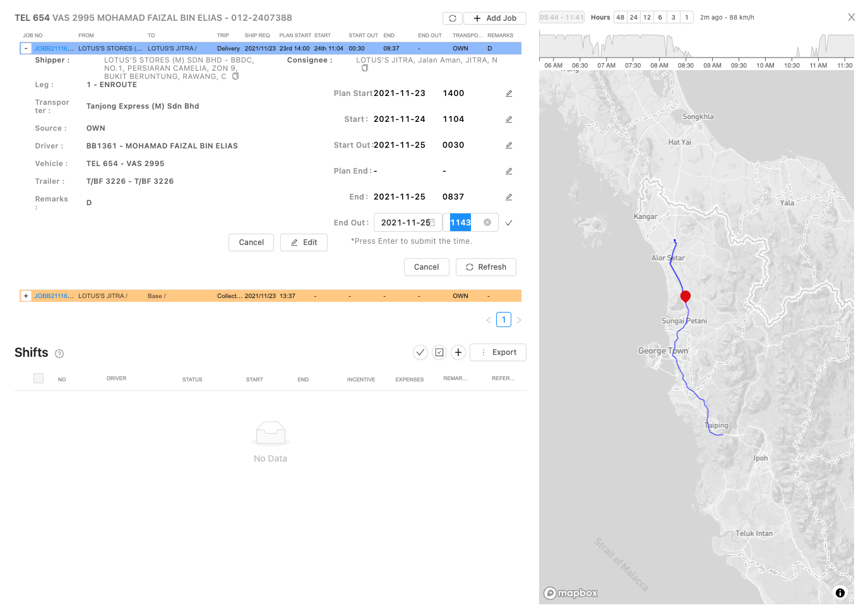Select the 1 hour option
Viewport: 868px width, 610px height.
point(687,18)
